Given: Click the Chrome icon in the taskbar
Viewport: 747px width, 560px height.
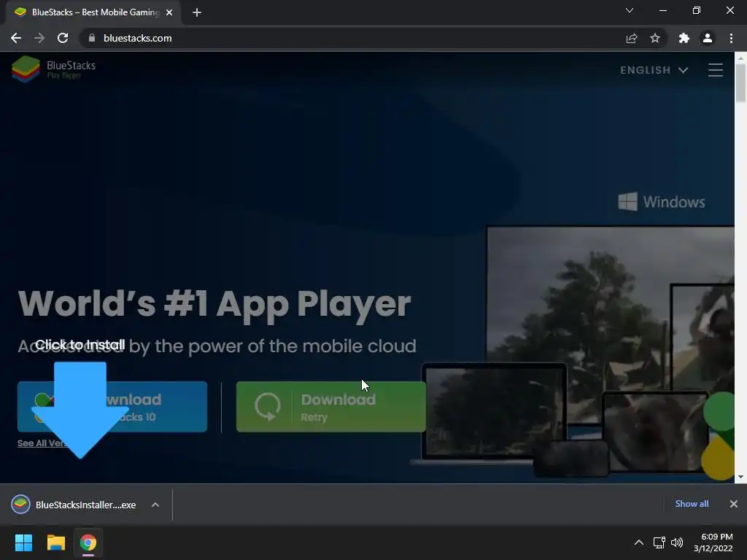Looking at the screenshot, I should (88, 542).
